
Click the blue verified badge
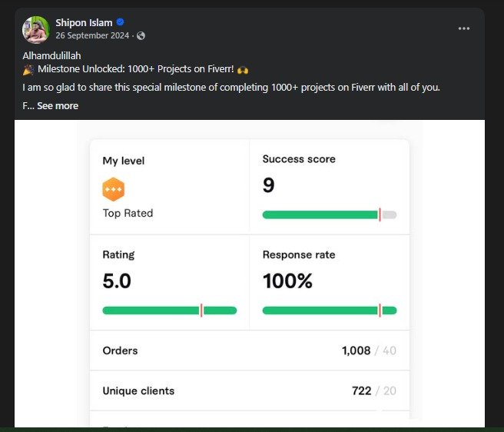120,23
